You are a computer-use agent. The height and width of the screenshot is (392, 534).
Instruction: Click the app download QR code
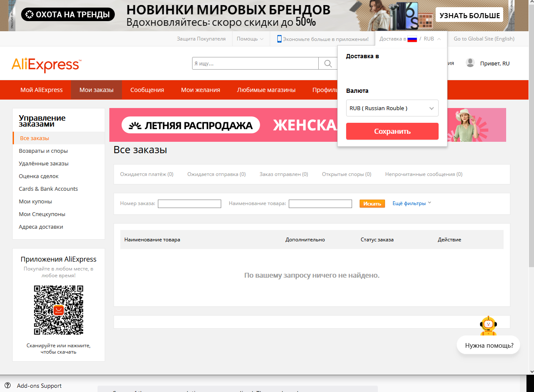59,310
